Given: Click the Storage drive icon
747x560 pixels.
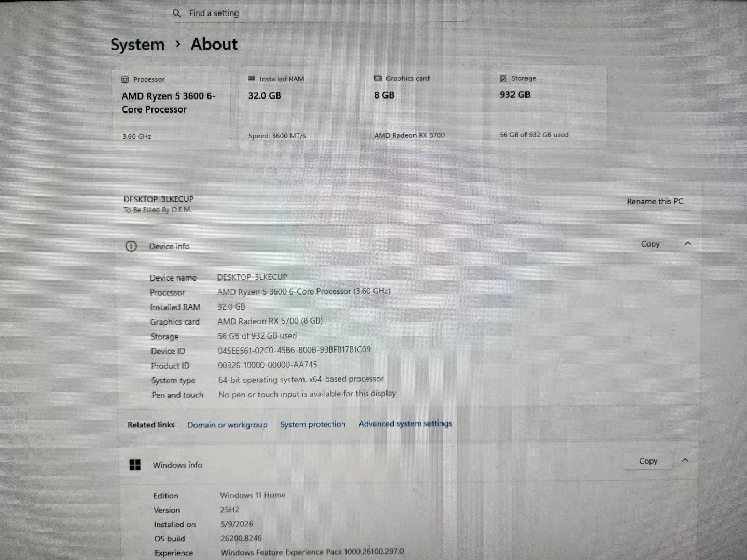Looking at the screenshot, I should point(503,78).
